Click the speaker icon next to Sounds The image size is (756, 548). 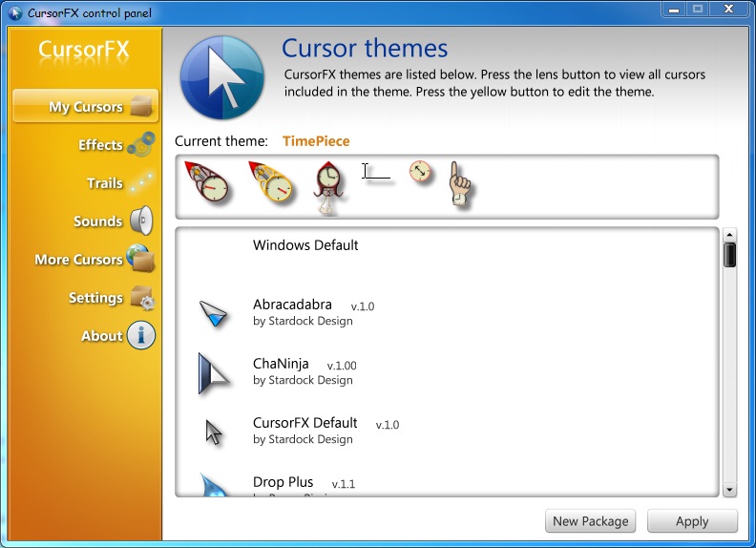click(x=141, y=221)
